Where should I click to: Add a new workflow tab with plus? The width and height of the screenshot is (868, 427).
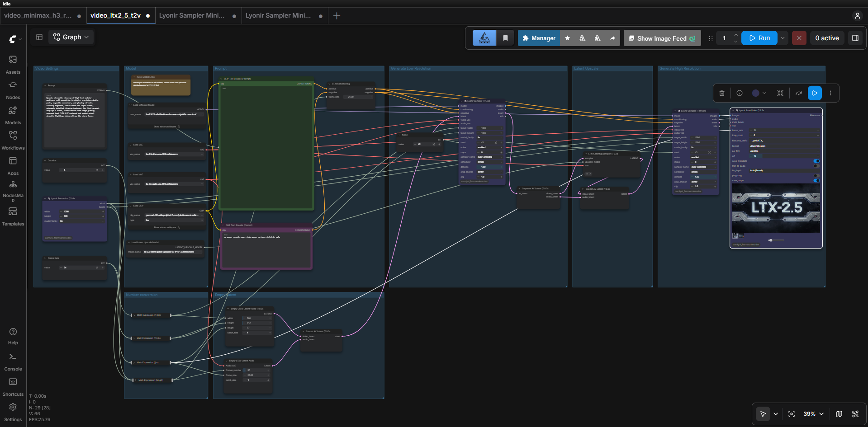click(x=337, y=16)
